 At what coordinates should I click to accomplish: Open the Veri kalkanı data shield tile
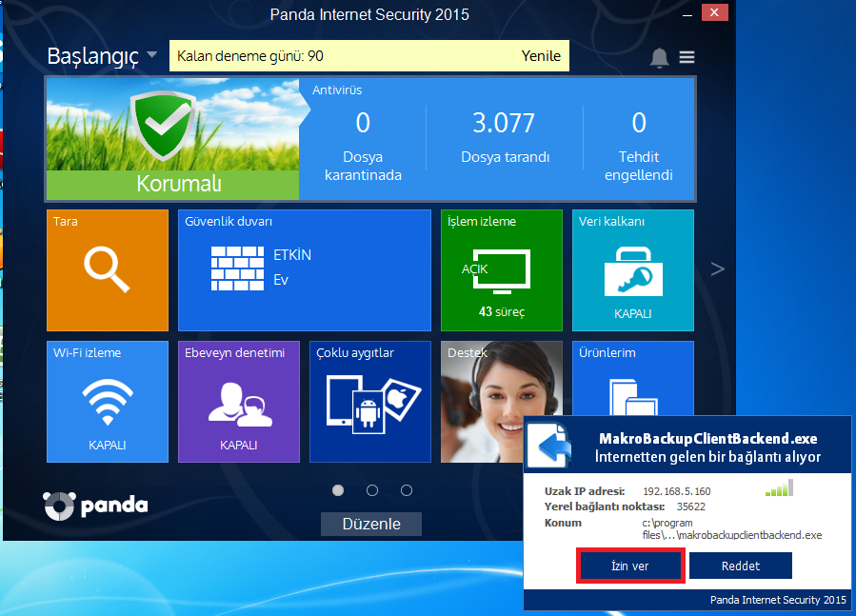[633, 270]
